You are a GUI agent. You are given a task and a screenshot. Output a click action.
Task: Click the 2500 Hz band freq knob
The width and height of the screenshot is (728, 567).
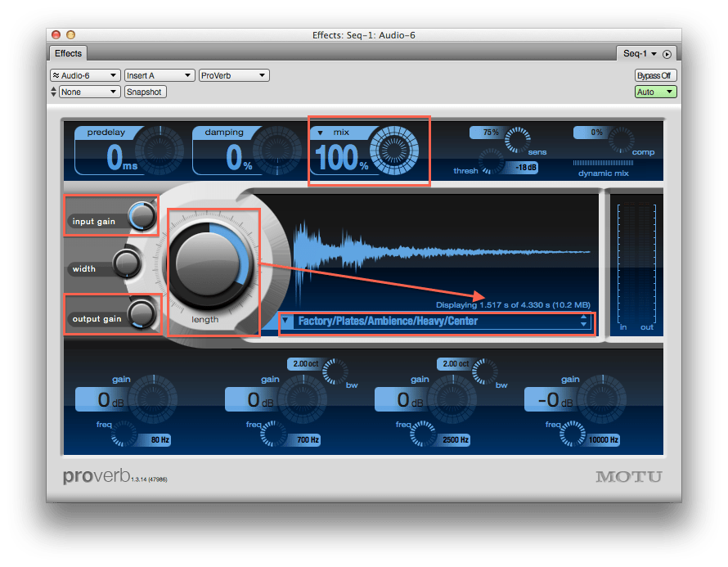[x=423, y=434]
